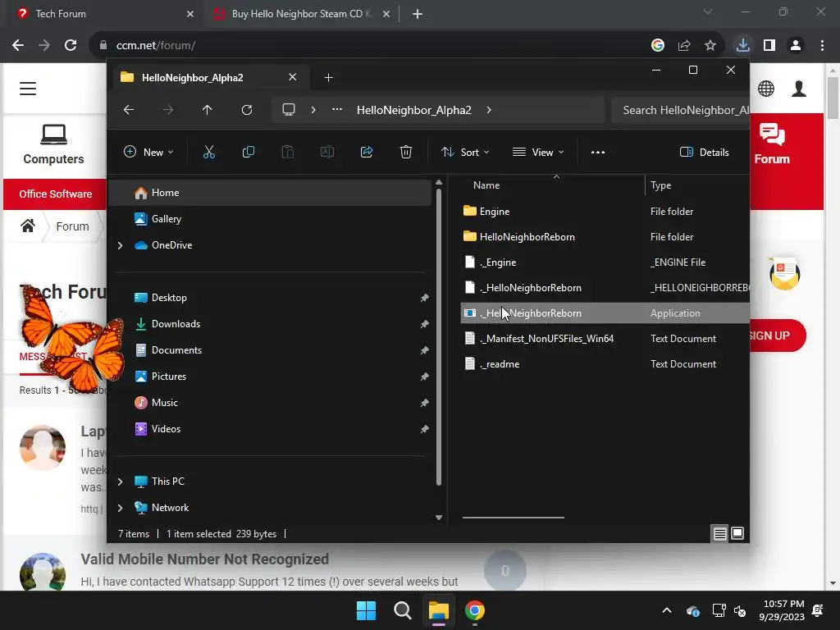Open the Chrome three-dot menu
This screenshot has height=630, width=840.
point(822,46)
